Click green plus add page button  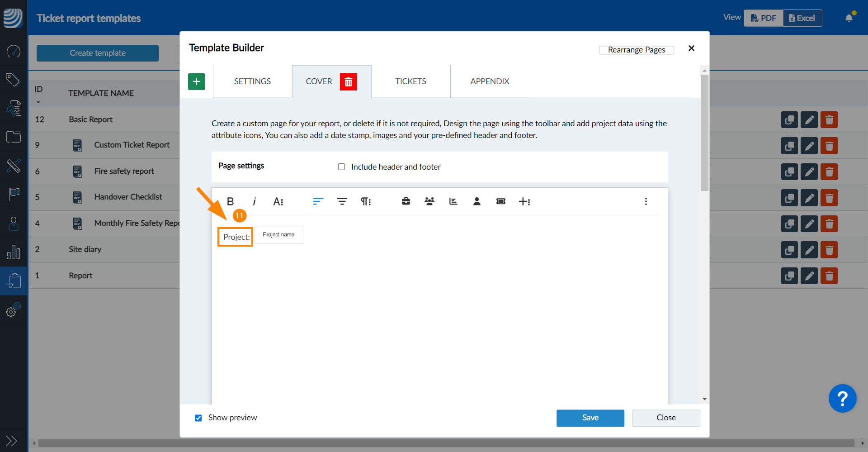click(x=196, y=82)
